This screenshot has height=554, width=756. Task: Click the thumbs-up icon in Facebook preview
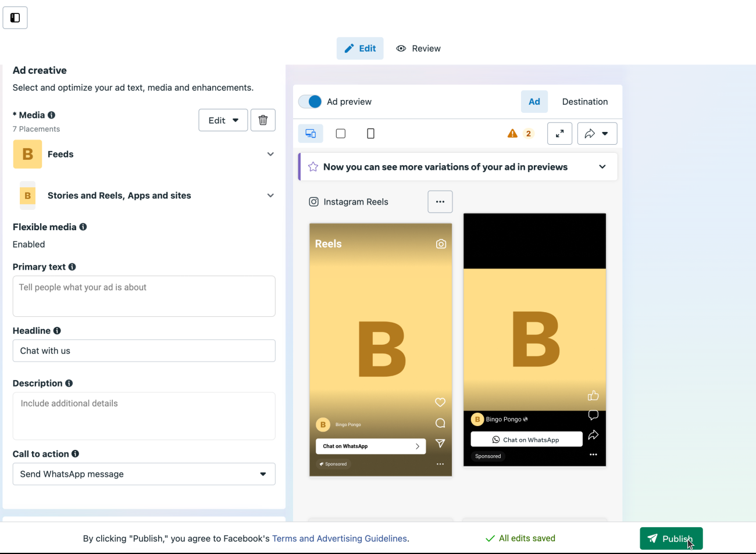593,395
